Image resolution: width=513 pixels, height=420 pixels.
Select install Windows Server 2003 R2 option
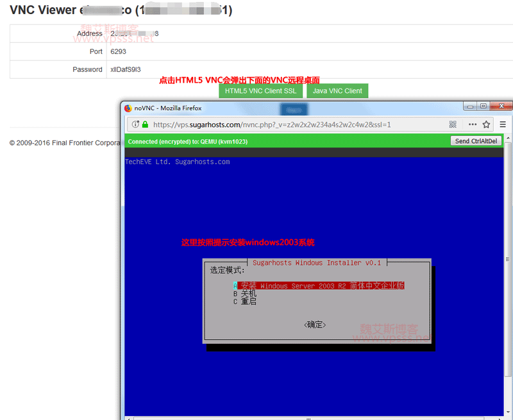322,285
